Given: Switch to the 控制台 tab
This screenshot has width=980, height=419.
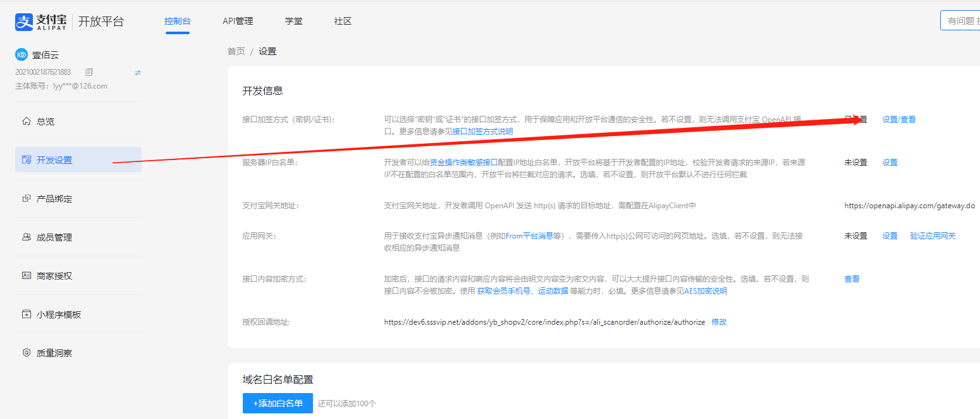Looking at the screenshot, I should coord(178,21).
